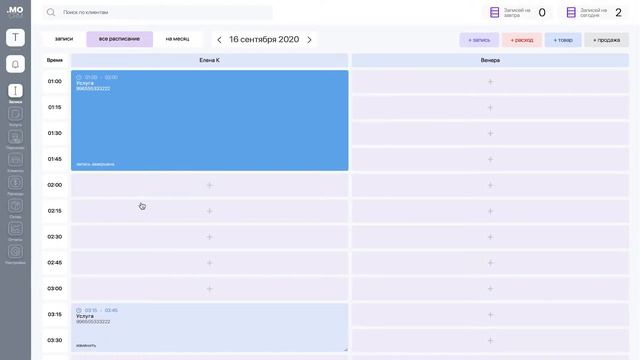
Task: Add a booking for Венера at 02:15
Action: (490, 211)
